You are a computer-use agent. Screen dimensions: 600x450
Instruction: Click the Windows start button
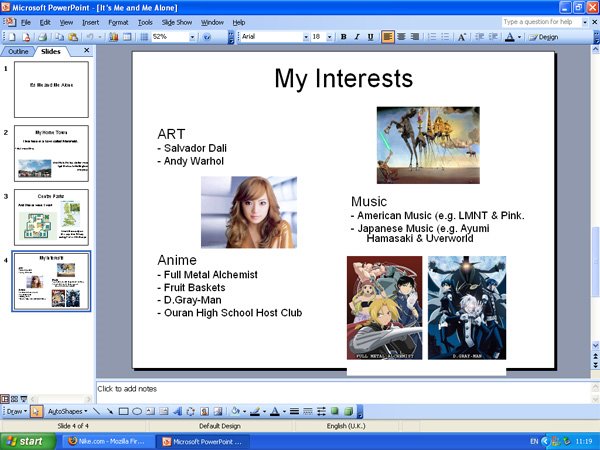[x=27, y=441]
